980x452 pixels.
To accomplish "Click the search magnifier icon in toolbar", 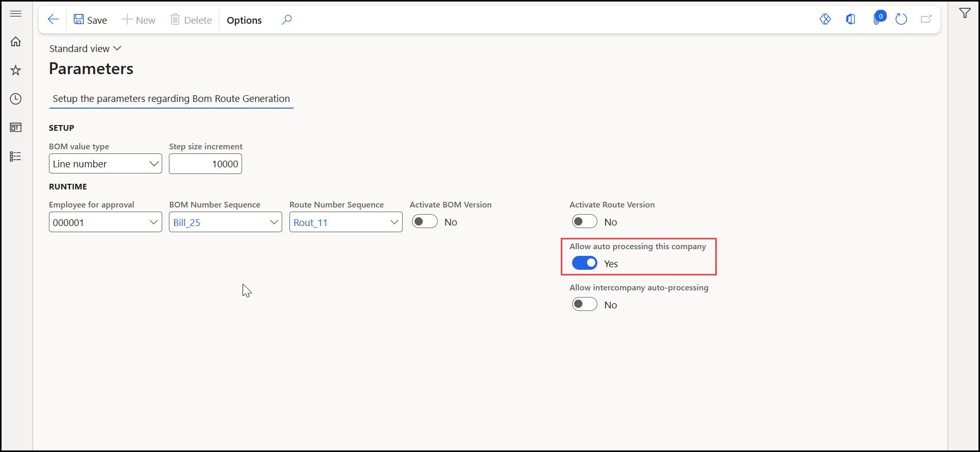I will click(x=287, y=20).
